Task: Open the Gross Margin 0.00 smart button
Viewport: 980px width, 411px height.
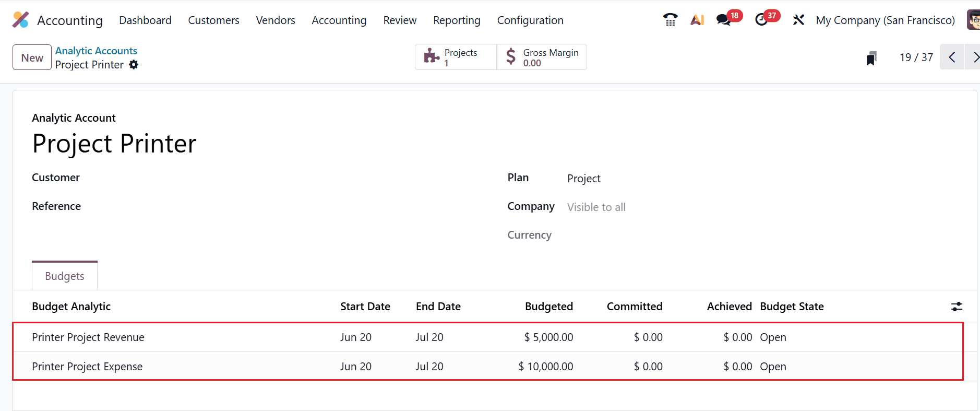Action: tap(542, 57)
